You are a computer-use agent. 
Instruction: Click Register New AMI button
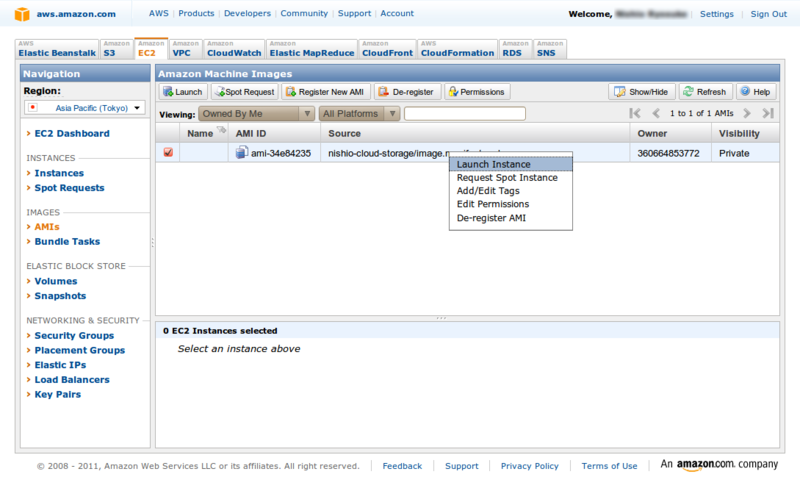click(x=326, y=92)
